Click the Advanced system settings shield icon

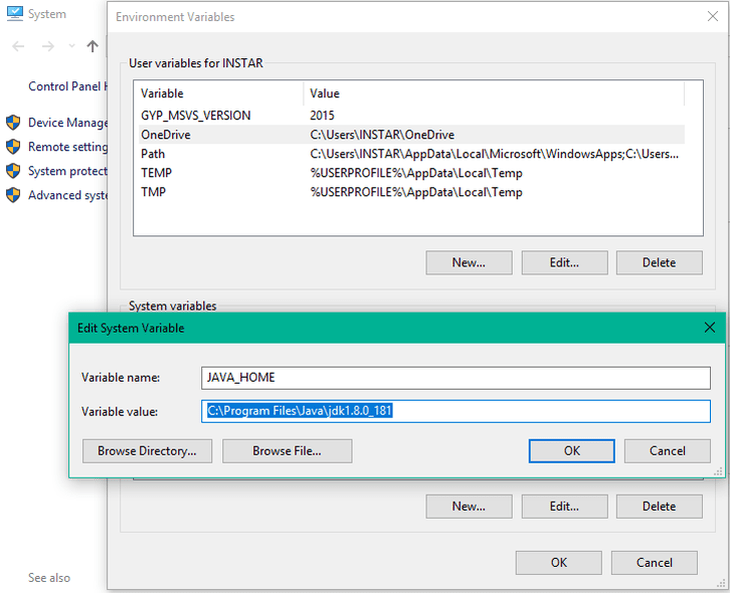(13, 195)
